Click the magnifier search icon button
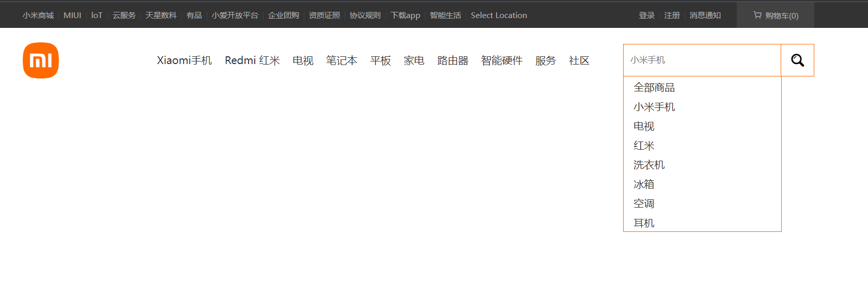 pyautogui.click(x=797, y=60)
